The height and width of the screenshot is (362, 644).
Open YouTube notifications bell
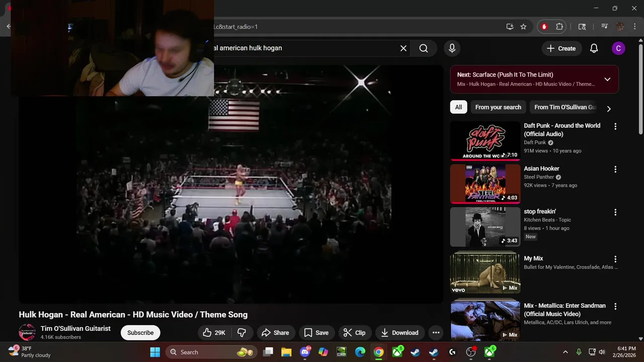click(594, 48)
